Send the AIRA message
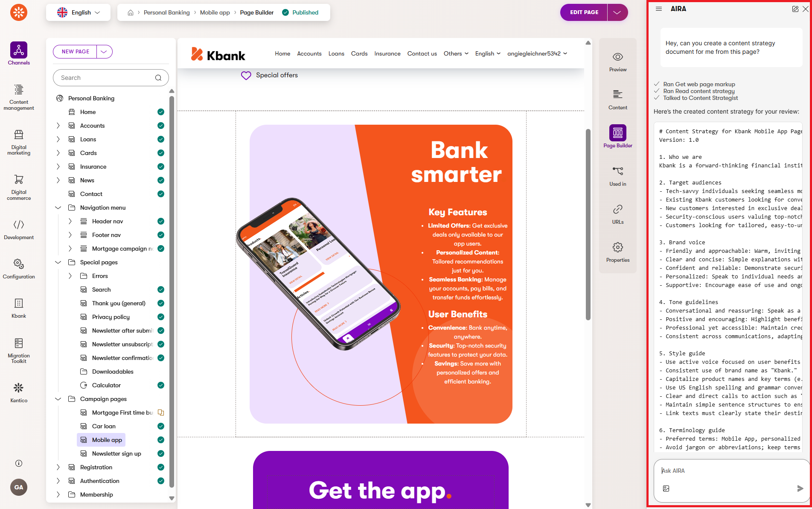 click(800, 488)
